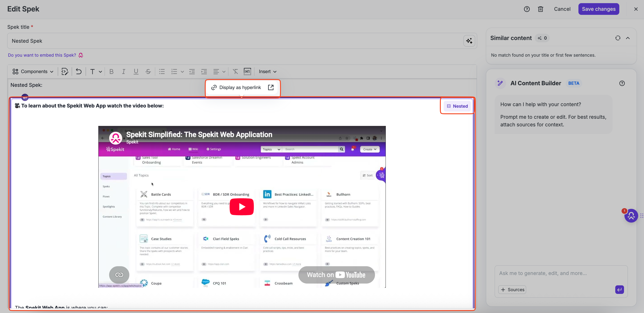Increase the indent level
Screen dimensions: 644x313
click(x=204, y=72)
